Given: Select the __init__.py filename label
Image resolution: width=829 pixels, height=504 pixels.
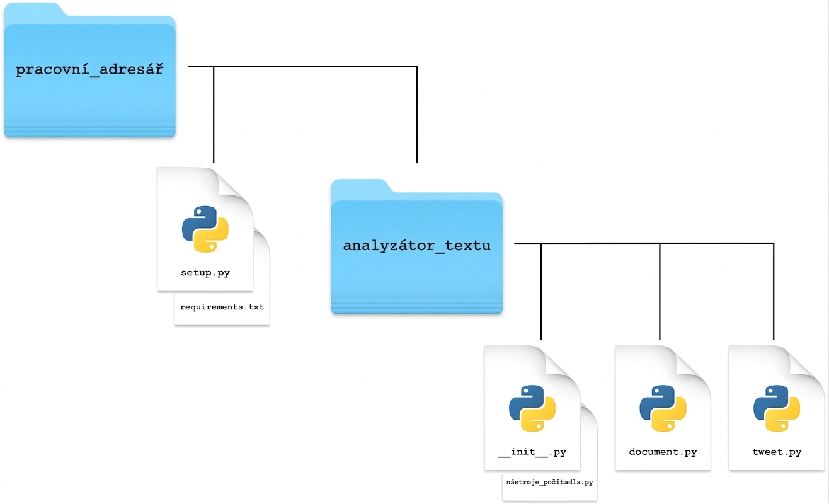Looking at the screenshot, I should point(532,452).
